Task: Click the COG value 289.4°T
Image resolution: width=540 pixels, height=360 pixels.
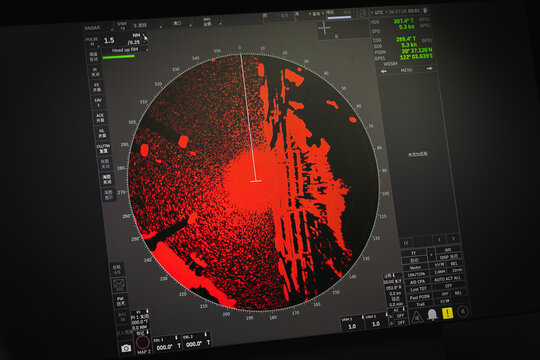Action: (x=406, y=39)
